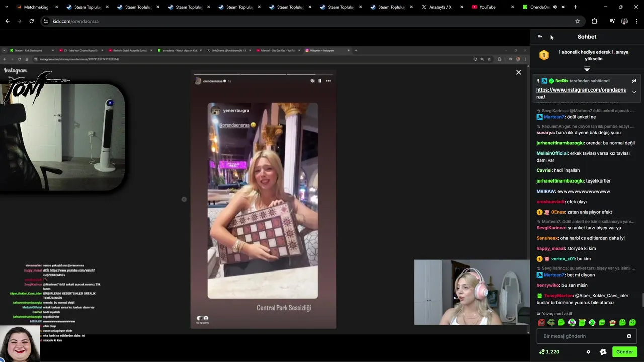
Task: Open the browser extensions menu
Action: pyautogui.click(x=595, y=21)
